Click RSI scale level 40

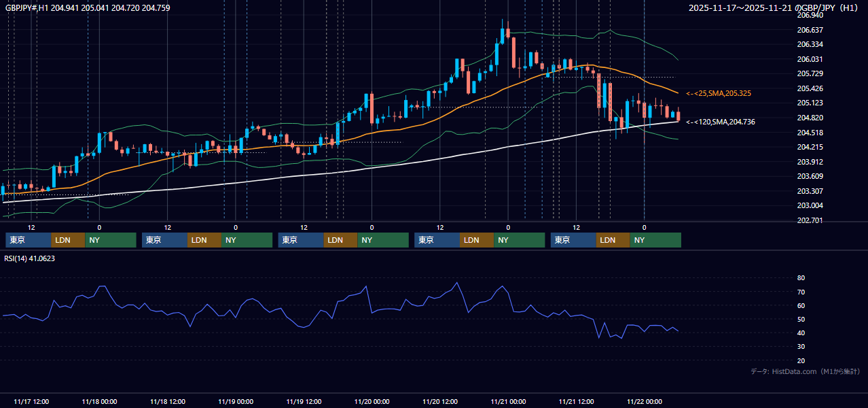[x=801, y=333]
